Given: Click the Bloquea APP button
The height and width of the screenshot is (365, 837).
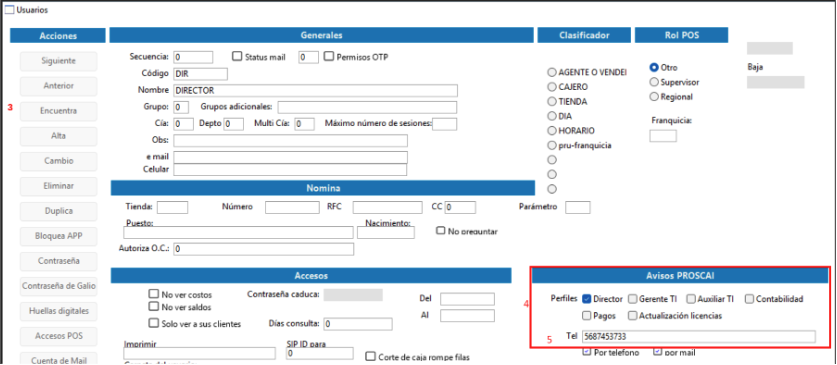Looking at the screenshot, I should click(59, 236).
